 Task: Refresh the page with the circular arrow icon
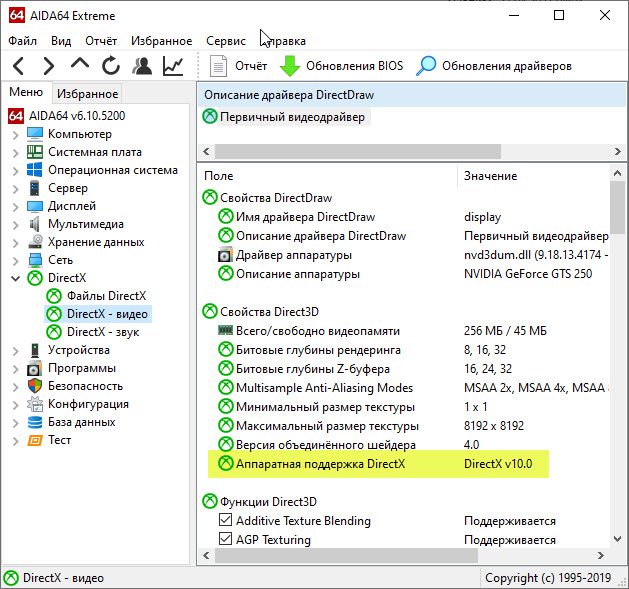tap(111, 66)
